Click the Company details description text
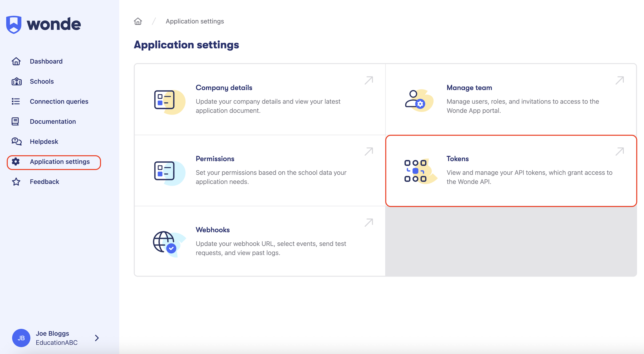 pos(268,106)
